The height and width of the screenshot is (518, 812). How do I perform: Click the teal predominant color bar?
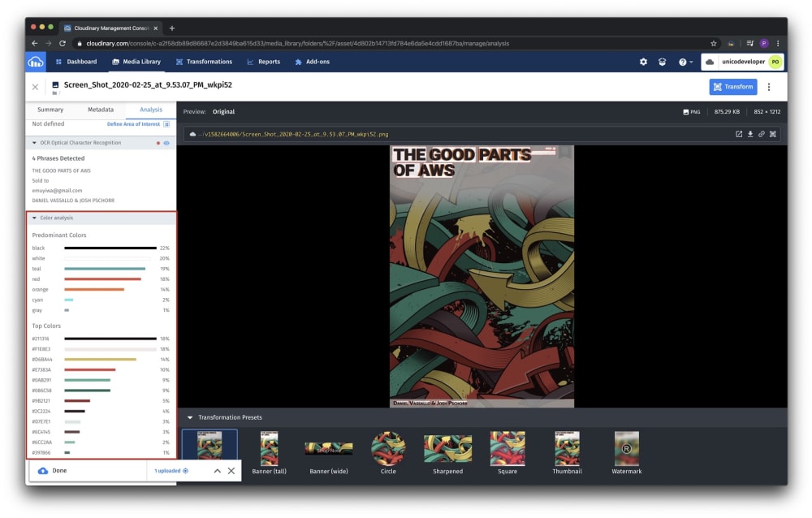click(x=105, y=269)
